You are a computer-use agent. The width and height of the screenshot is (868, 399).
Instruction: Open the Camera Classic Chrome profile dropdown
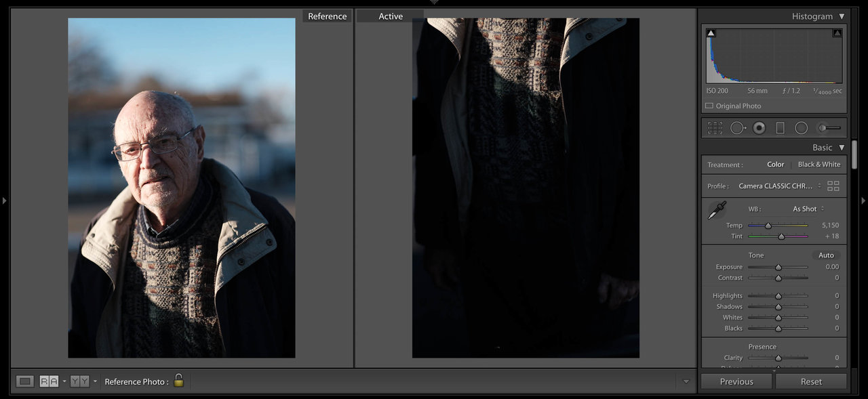779,186
